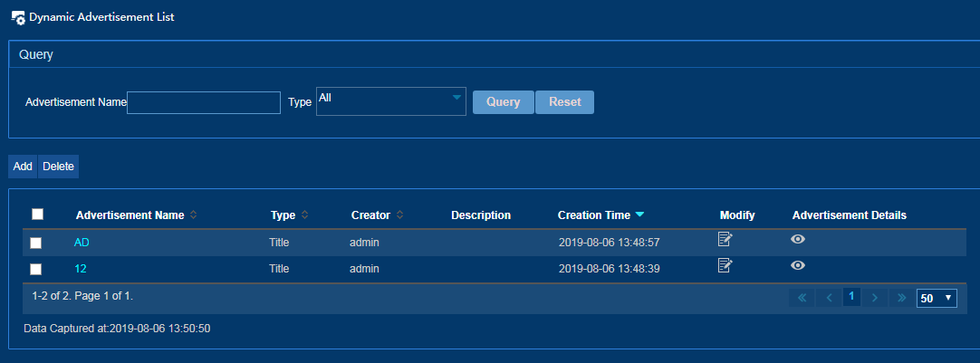Check the box for row 12
Viewport: 980px width, 363px height.
click(x=35, y=269)
